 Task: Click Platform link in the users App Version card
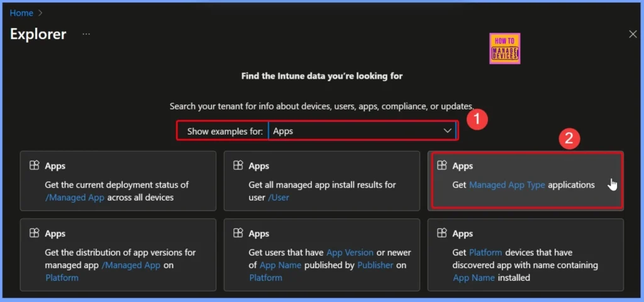(x=266, y=277)
